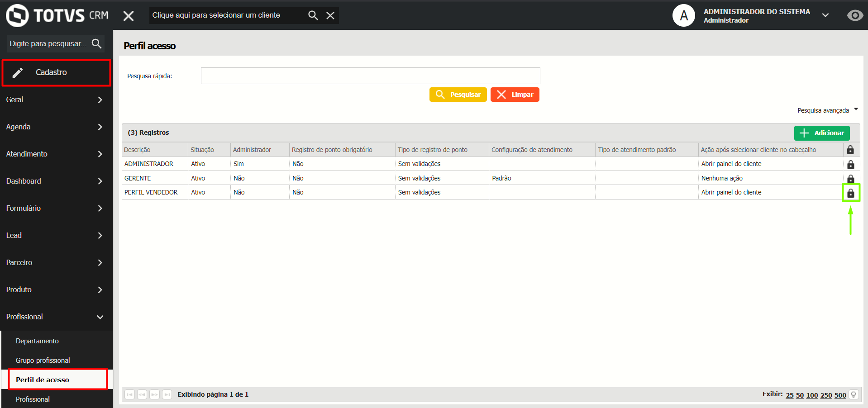
Task: Click the user avatar letter A
Action: pos(683,15)
